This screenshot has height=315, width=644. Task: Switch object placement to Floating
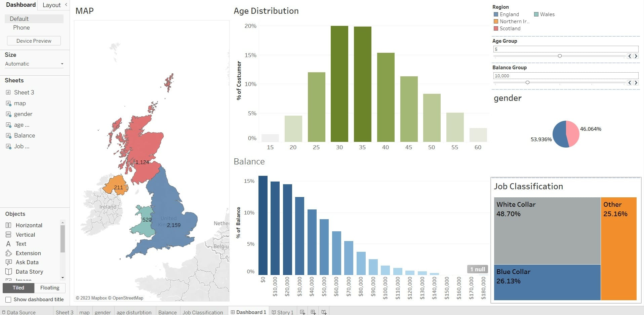[50, 288]
